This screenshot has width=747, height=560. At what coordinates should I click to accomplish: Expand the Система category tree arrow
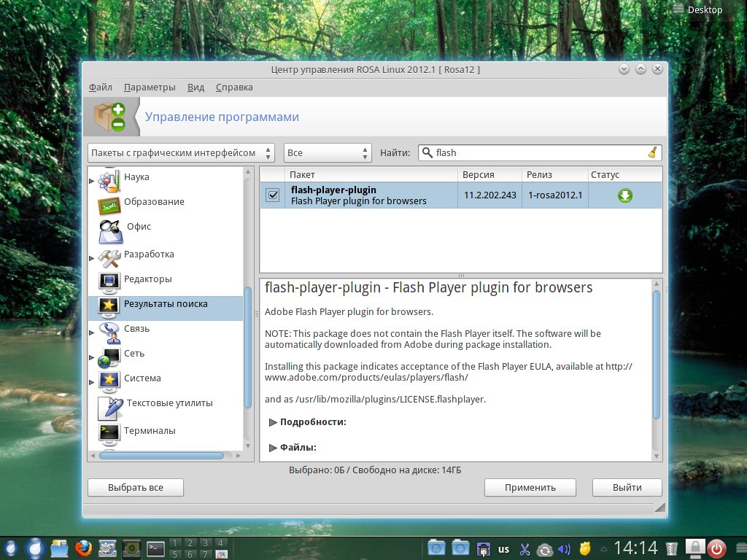point(91,382)
